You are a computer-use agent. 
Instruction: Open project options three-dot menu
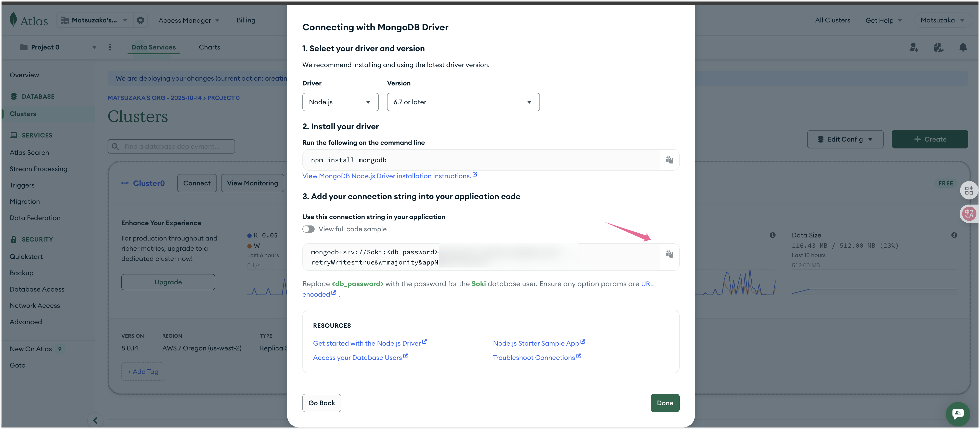click(x=110, y=47)
